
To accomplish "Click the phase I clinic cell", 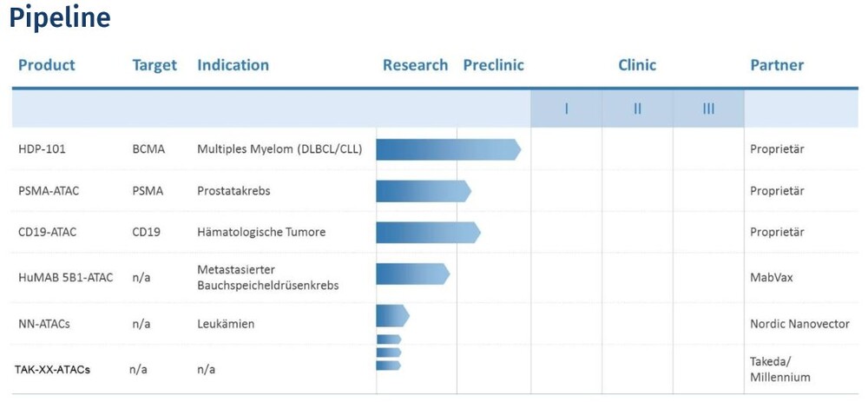I will (566, 109).
